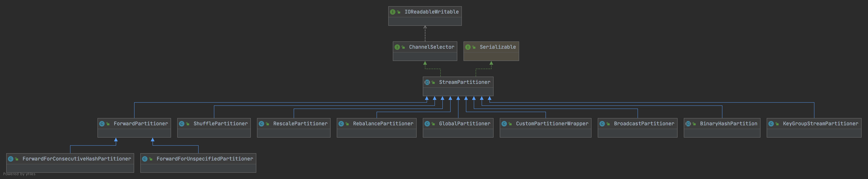Click the class icon of ForwardPartitioner
The height and width of the screenshot is (179, 868).
(x=102, y=124)
